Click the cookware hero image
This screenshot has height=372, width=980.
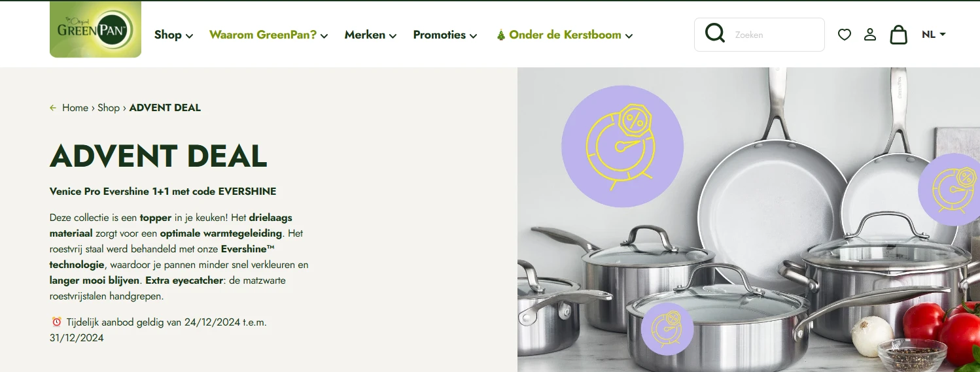(748, 220)
